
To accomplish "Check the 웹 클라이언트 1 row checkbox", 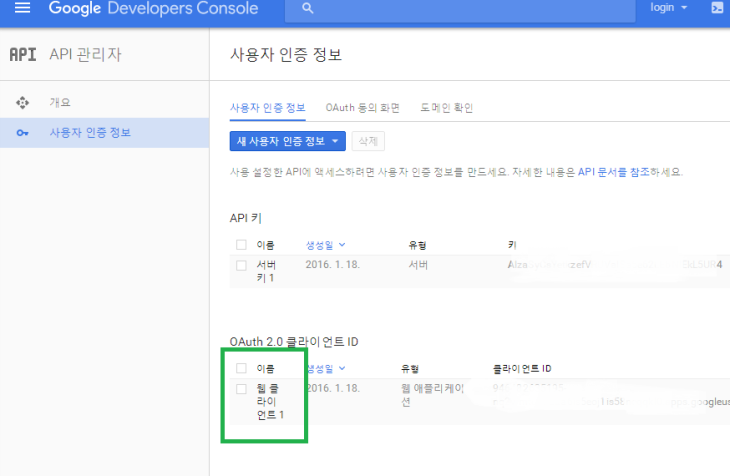I will pyautogui.click(x=241, y=389).
